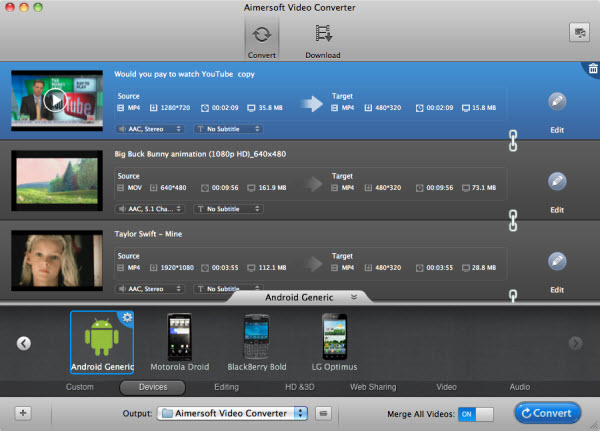The image size is (600, 431).
Task: Open No Subtitle dropdown for Big Buck Bunny
Action: 229,208
